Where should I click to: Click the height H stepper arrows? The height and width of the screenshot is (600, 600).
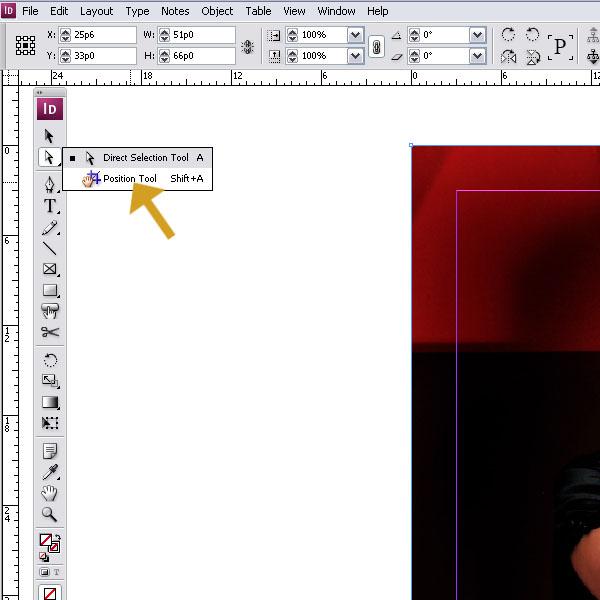[x=165, y=56]
